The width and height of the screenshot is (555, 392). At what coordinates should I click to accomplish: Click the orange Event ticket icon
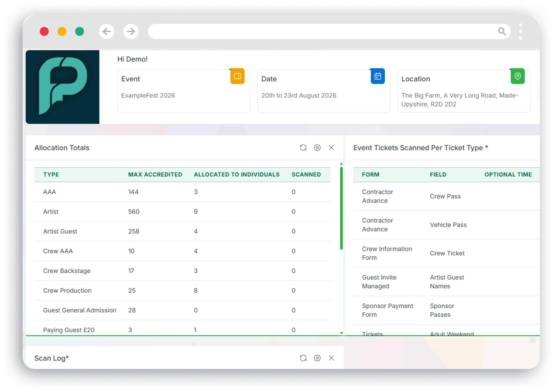(x=237, y=76)
